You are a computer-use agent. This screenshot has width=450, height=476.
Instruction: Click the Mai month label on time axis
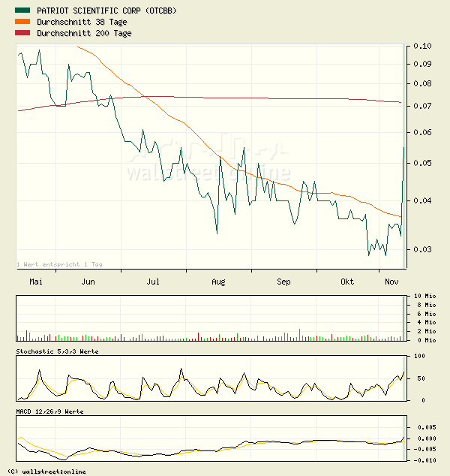point(35,282)
